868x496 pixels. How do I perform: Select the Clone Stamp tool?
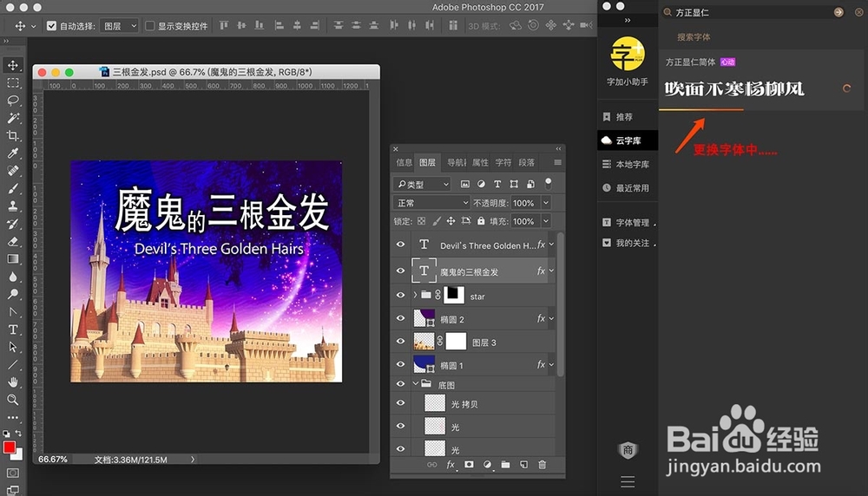click(x=13, y=206)
